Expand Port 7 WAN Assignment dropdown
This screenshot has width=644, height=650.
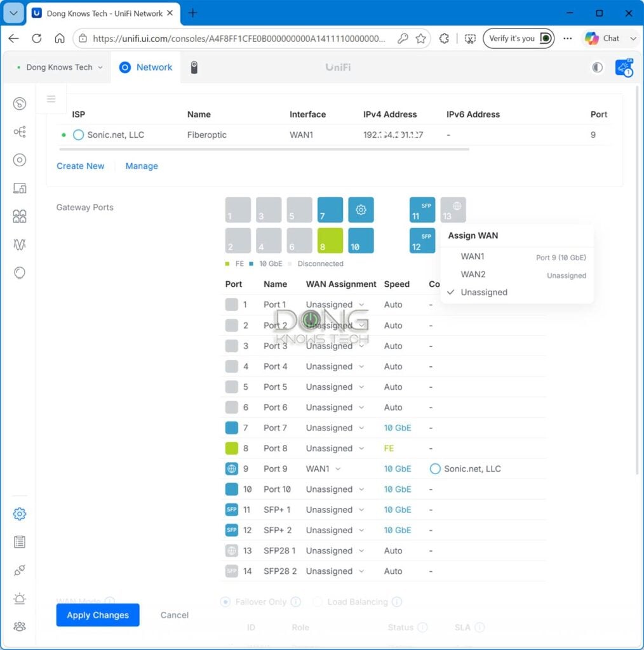click(x=335, y=428)
